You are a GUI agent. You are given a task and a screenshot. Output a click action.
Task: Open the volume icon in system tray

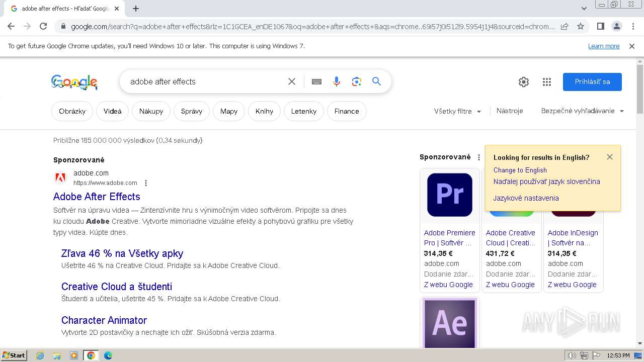pos(572,355)
